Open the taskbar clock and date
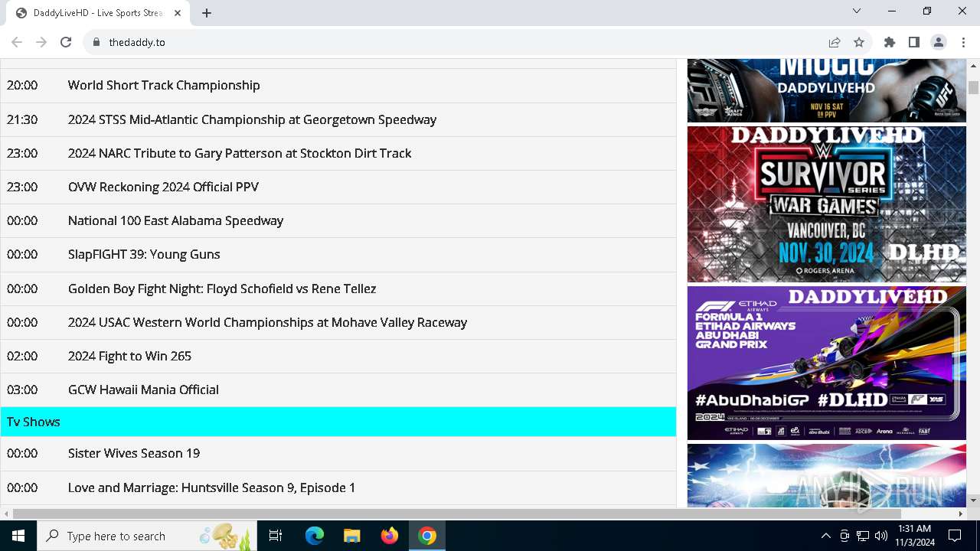 coord(914,536)
